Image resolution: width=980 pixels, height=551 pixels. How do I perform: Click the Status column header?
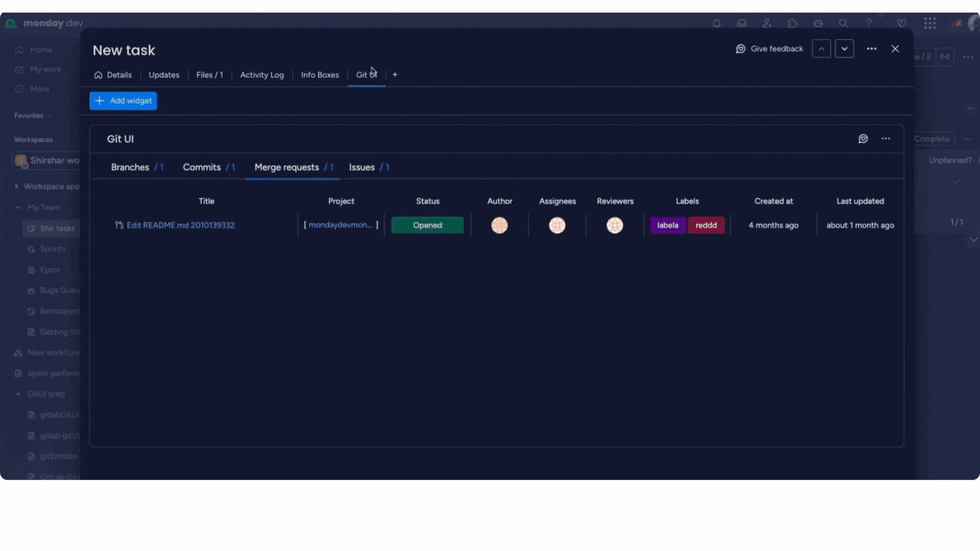(428, 202)
